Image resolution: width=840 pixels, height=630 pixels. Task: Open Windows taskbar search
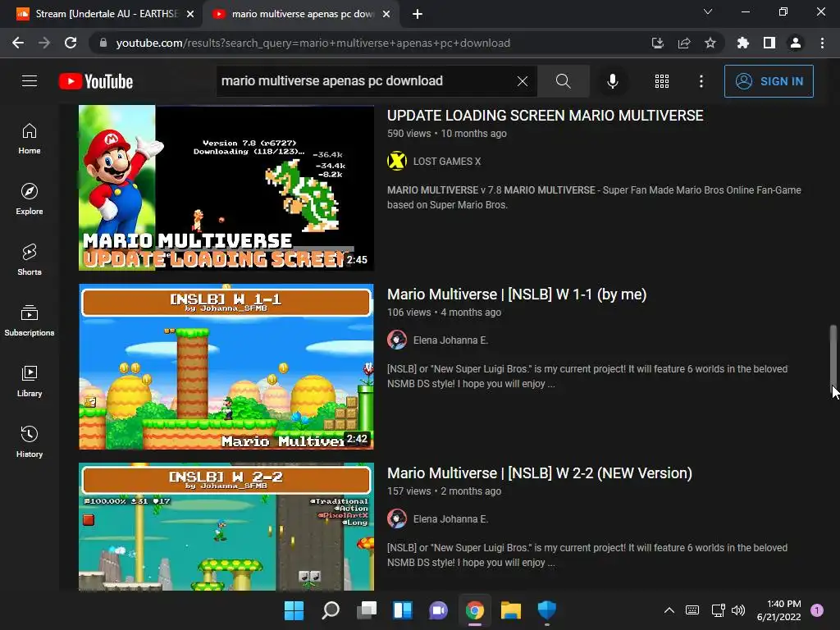[x=330, y=610]
